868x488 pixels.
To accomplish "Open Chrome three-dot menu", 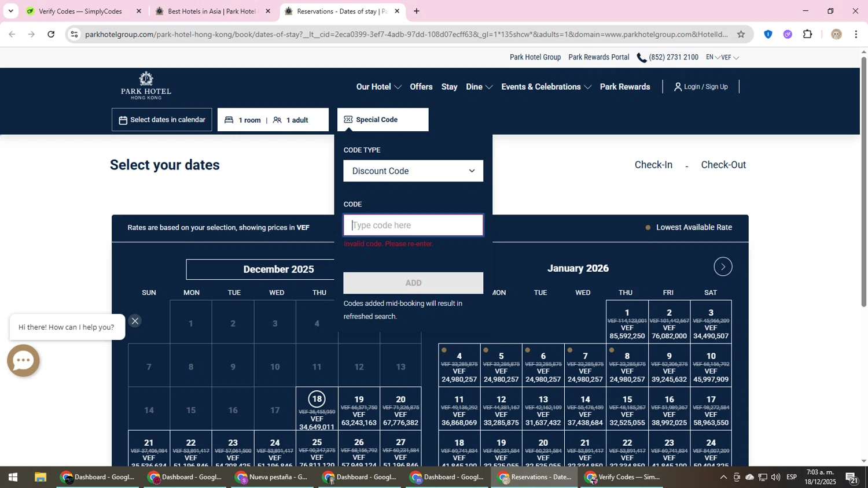I will coord(856,34).
